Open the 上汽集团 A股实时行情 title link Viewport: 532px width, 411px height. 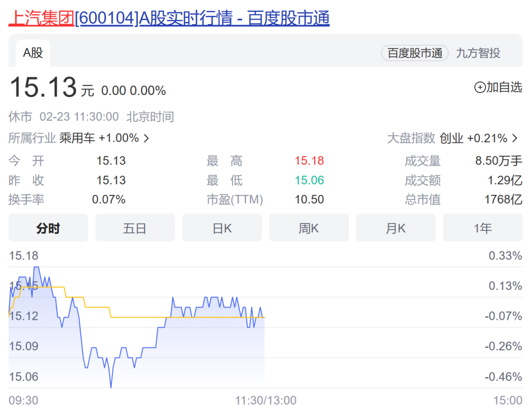(x=169, y=18)
